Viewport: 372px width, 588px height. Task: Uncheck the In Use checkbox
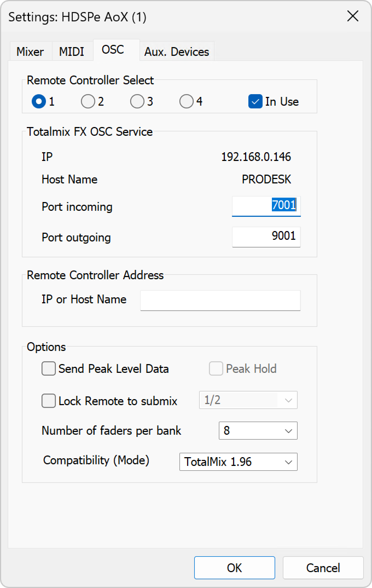(x=255, y=102)
